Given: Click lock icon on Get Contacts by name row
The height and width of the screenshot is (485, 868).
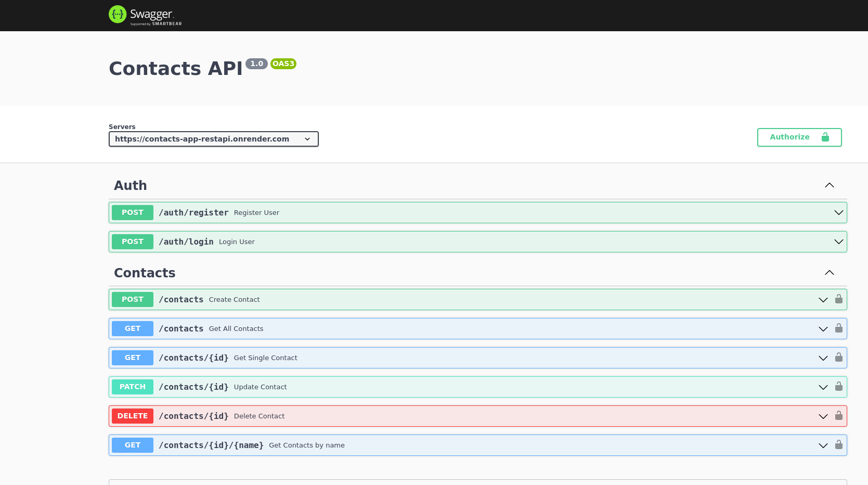Looking at the screenshot, I should (x=838, y=445).
